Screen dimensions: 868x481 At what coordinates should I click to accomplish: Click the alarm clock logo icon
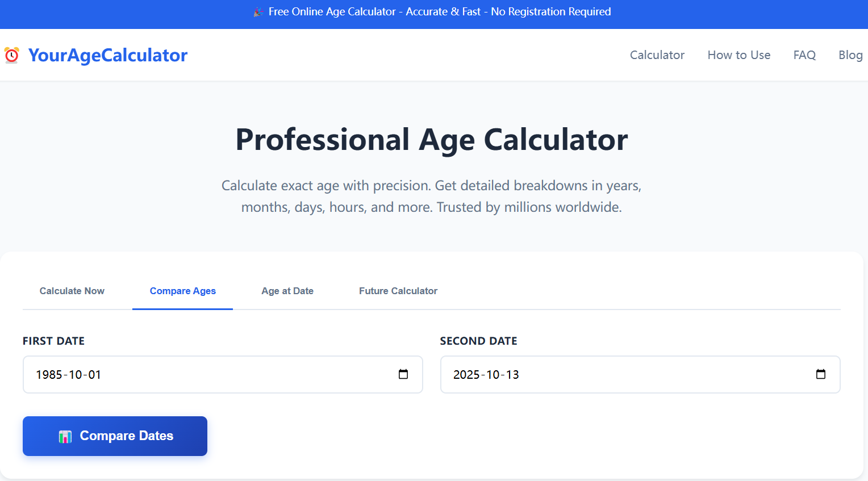[x=11, y=55]
